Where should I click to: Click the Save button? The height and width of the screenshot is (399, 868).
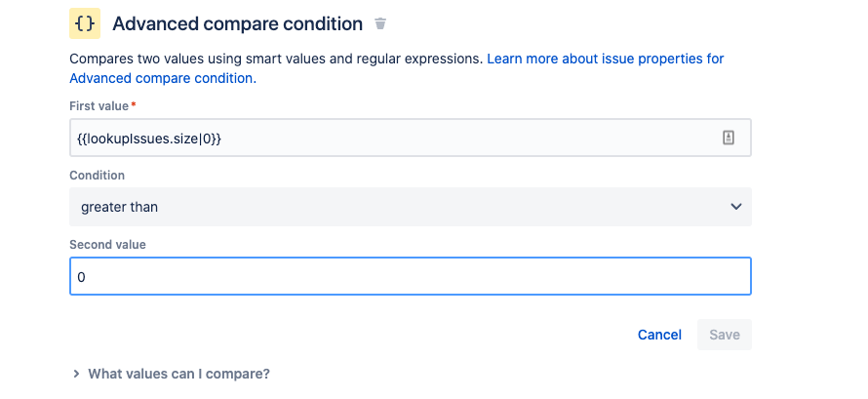pyautogui.click(x=724, y=335)
